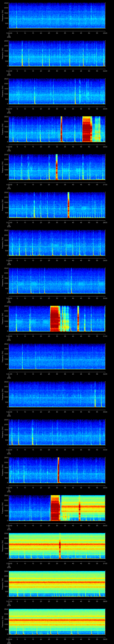Select the spectrogram panel starting at 5:33:00
This screenshot has width=114, height=644.
pyautogui.click(x=57, y=432)
